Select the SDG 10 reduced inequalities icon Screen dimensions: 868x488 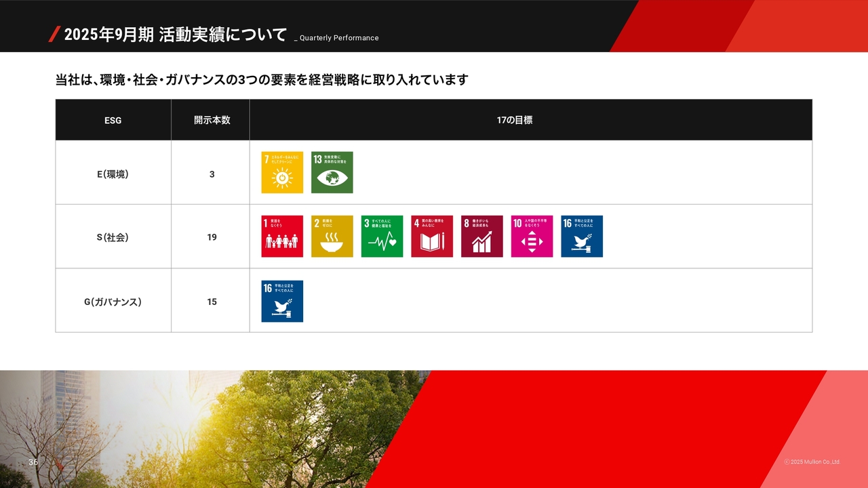coord(532,237)
